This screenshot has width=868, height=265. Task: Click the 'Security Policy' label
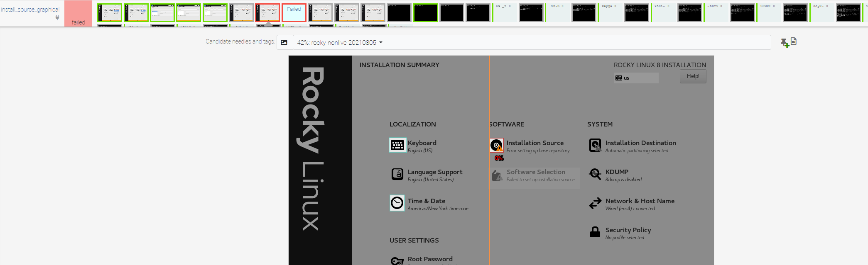click(x=628, y=230)
